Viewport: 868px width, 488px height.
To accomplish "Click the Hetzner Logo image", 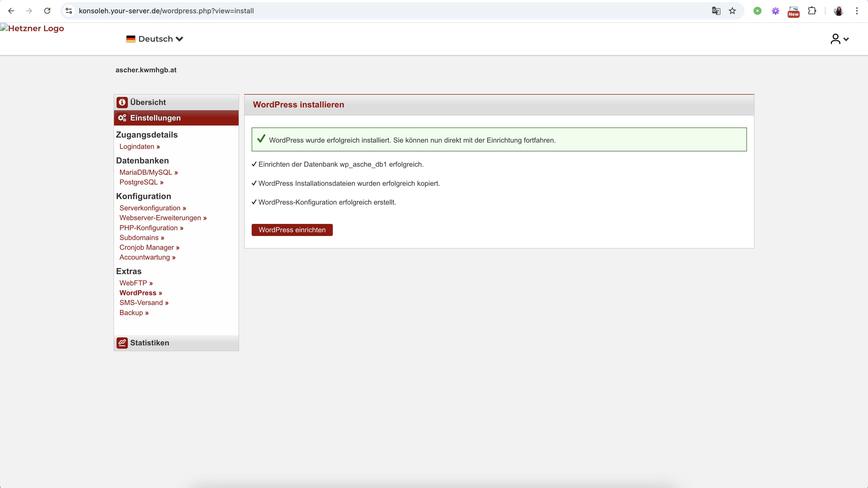I will [32, 28].
